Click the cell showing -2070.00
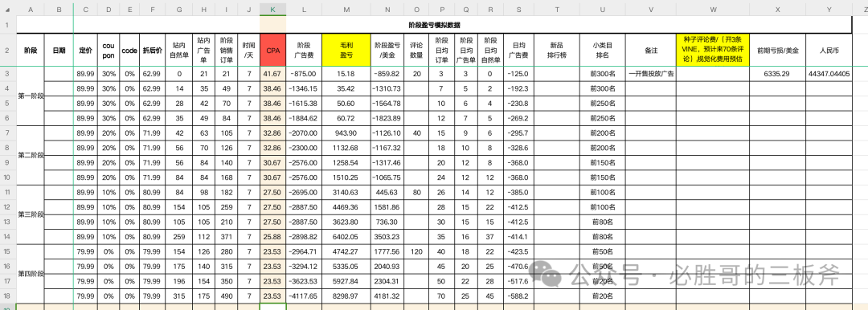 tap(305, 133)
